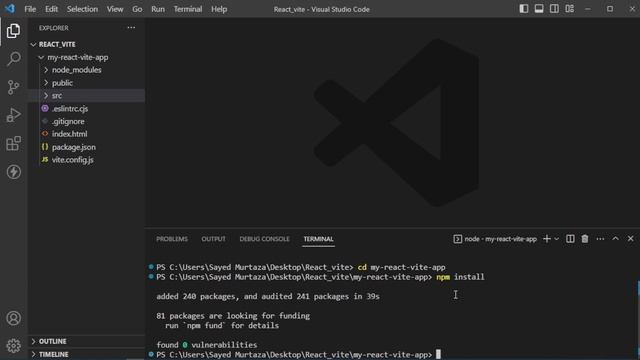Create a new terminal with plus icon
The image size is (640, 360).
(x=547, y=239)
